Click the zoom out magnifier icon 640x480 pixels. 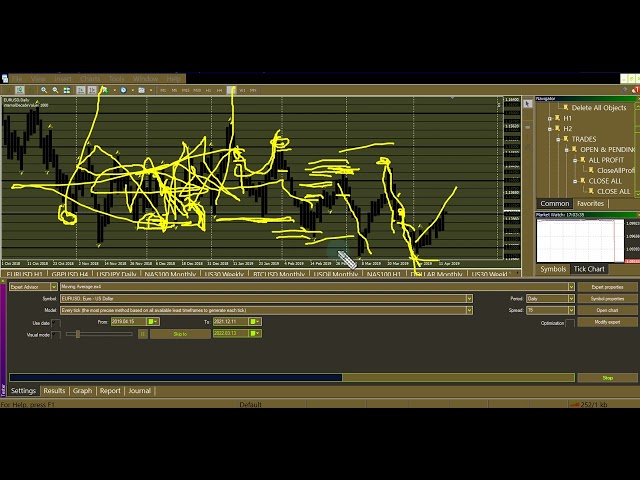54,90
